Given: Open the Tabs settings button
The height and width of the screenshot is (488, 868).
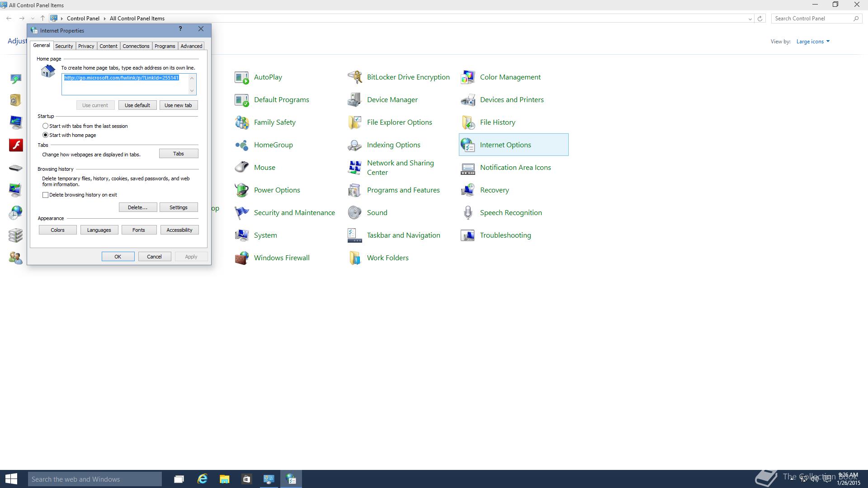Looking at the screenshot, I should (x=179, y=154).
